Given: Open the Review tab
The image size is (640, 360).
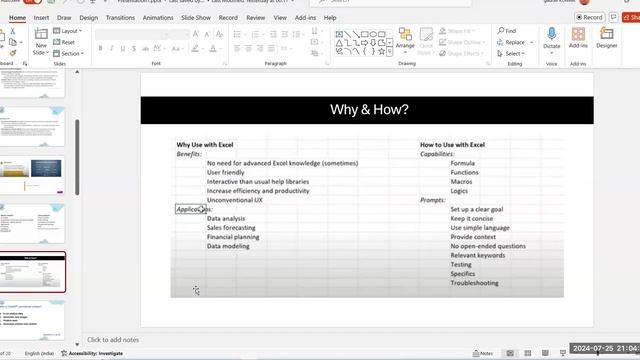Looking at the screenshot, I should (256, 18).
